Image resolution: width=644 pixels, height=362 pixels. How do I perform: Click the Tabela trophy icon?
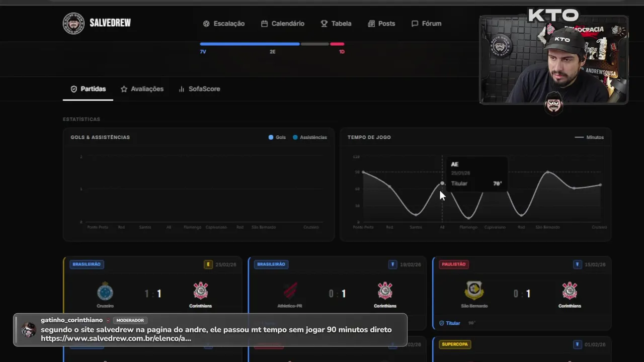[x=324, y=24]
